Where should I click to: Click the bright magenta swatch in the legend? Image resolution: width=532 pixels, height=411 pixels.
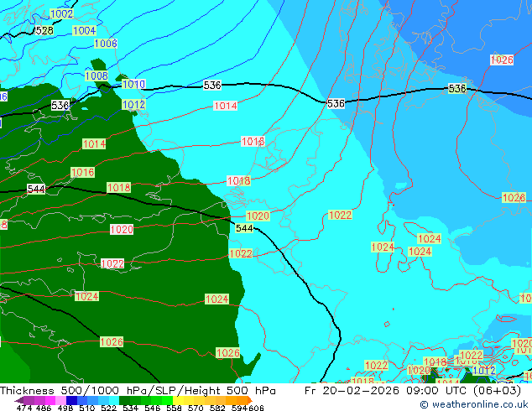(x=50, y=400)
